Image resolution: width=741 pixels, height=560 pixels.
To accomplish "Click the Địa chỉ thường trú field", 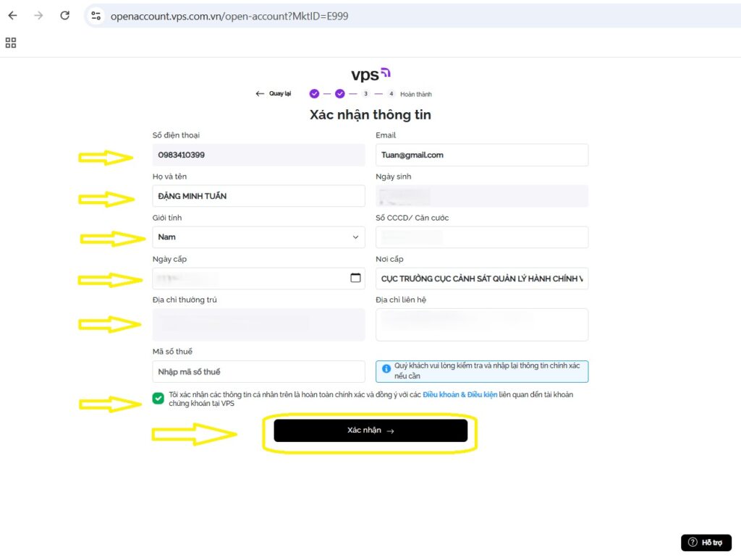I will (258, 325).
